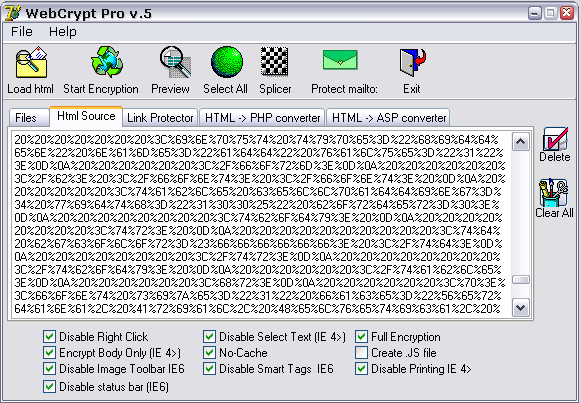Minimize the WebCrypt Pro window

click(534, 13)
